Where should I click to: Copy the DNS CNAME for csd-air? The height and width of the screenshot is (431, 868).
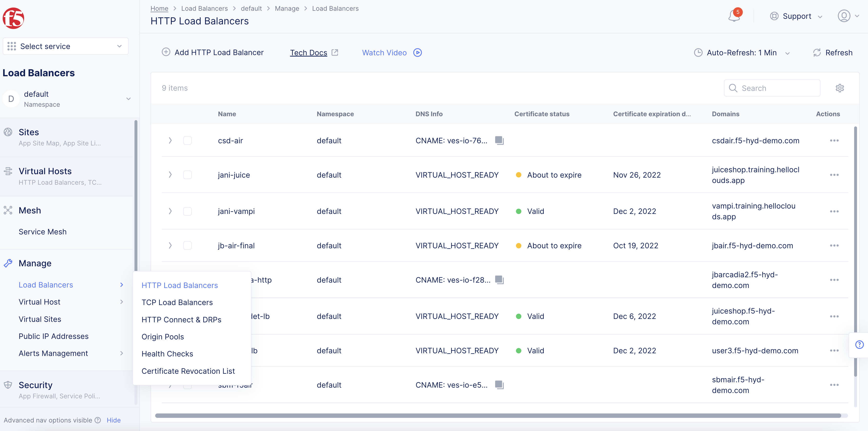[499, 141]
